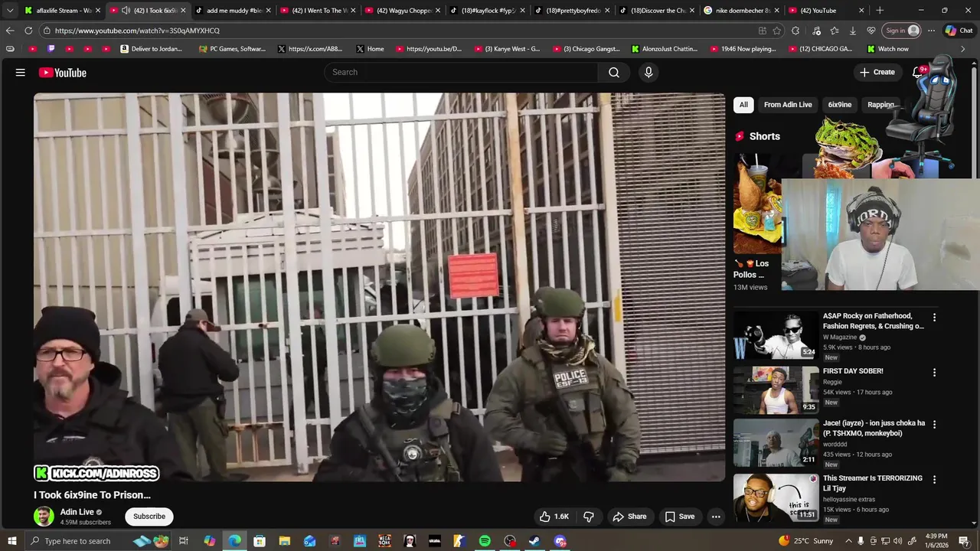
Task: Open browser Downloads icon
Action: pos(853,31)
